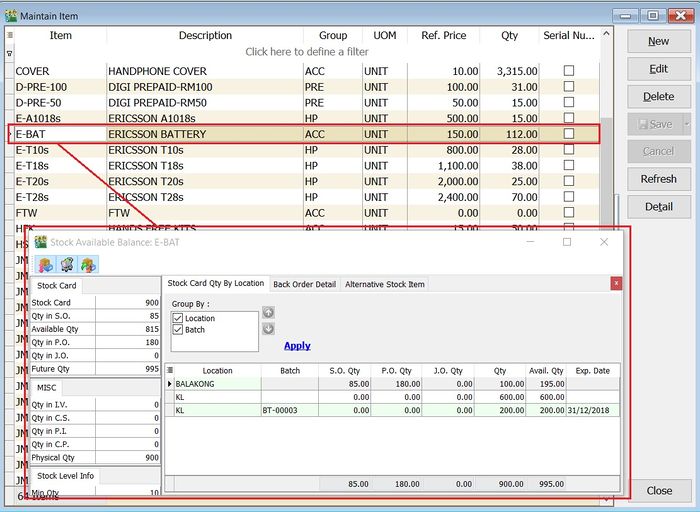This screenshot has height=512, width=700.
Task: Toggle the Location group-by checkbox
Action: 178,318
